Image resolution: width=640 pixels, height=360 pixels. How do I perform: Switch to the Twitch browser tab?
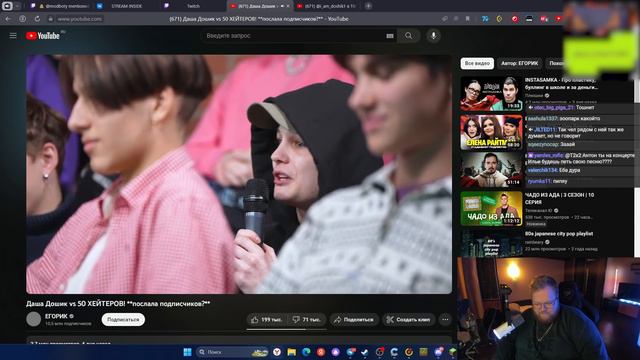point(192,6)
